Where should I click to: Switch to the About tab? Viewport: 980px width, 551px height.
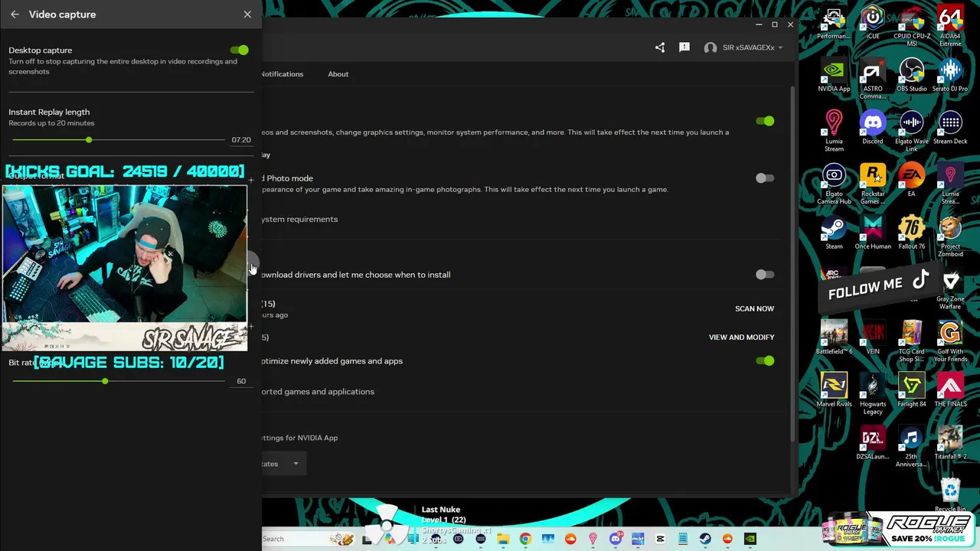(x=338, y=74)
